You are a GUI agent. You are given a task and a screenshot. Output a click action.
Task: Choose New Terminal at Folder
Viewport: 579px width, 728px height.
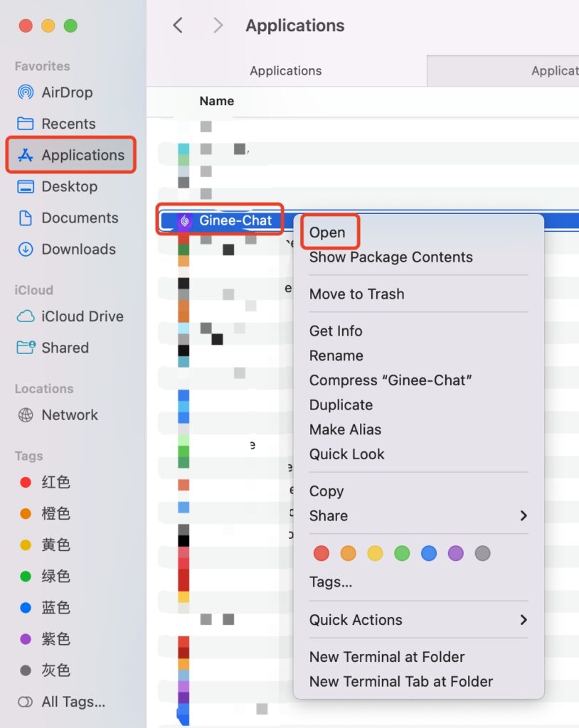387,657
